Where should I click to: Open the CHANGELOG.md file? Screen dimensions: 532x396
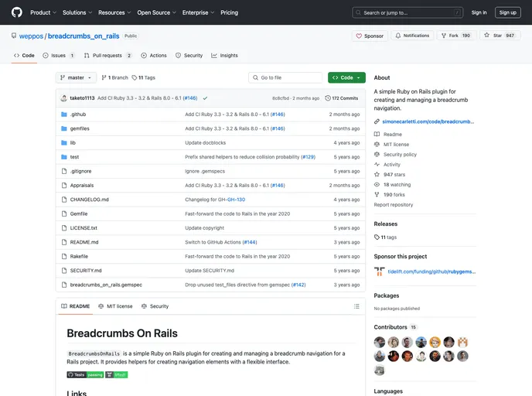[x=89, y=200]
